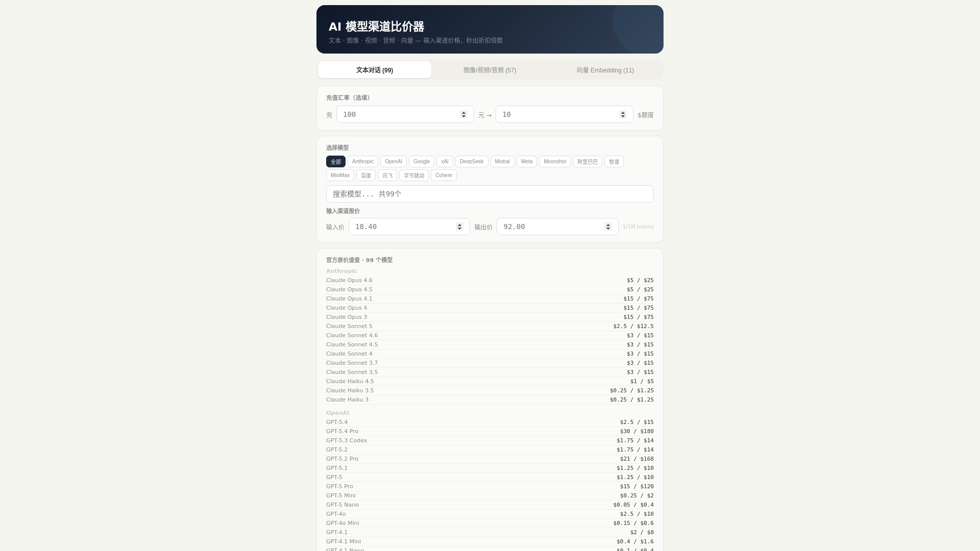Select the Claude Opus 3 row
The height and width of the screenshot is (551, 980).
[490, 317]
